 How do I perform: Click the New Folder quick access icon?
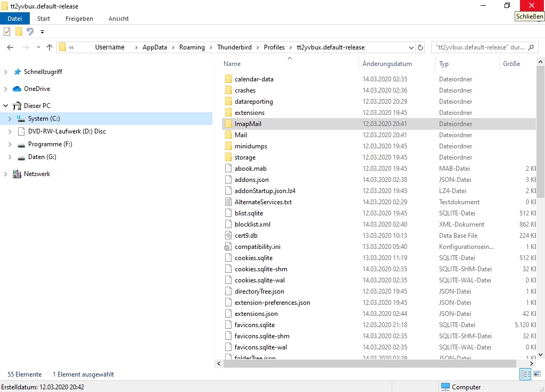point(19,31)
